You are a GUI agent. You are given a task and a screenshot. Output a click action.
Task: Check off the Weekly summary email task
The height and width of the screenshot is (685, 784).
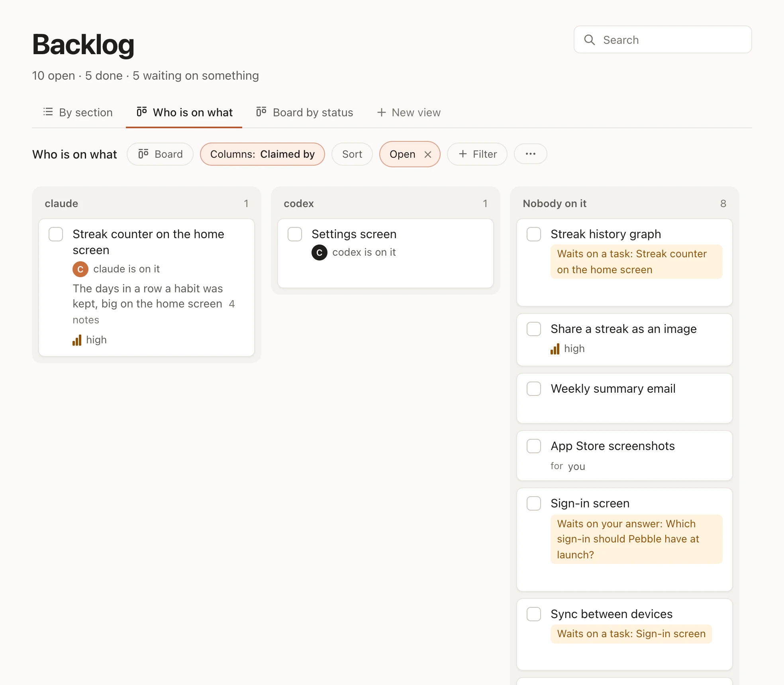[534, 389]
